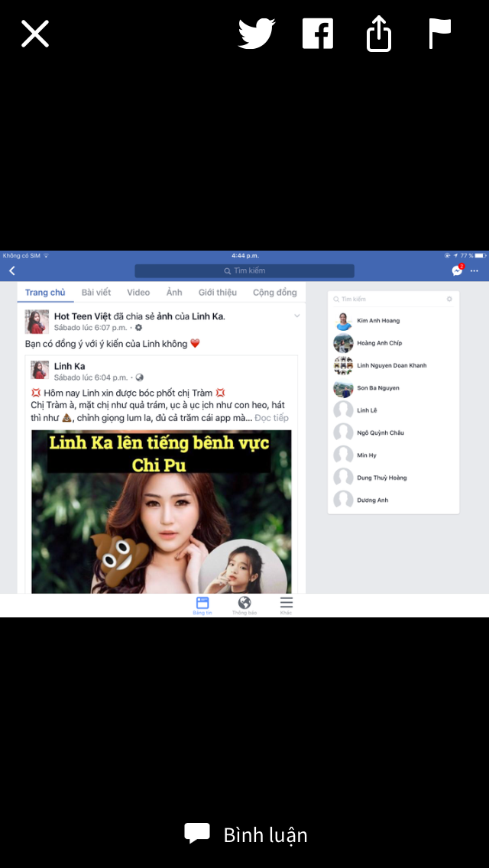Screen dimensions: 489x868
Task: Open the Bình luận comments button
Action: pyautogui.click(x=245, y=834)
